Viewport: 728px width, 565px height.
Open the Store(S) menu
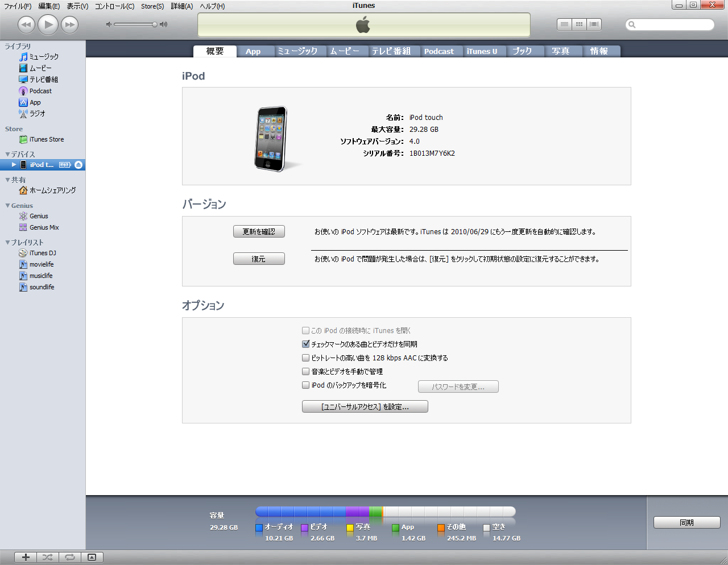click(152, 6)
